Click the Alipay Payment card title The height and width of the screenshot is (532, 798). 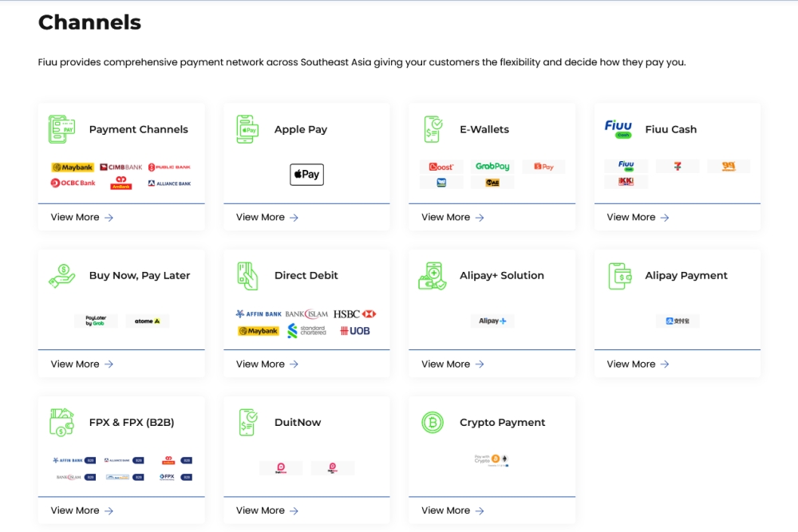pos(686,276)
